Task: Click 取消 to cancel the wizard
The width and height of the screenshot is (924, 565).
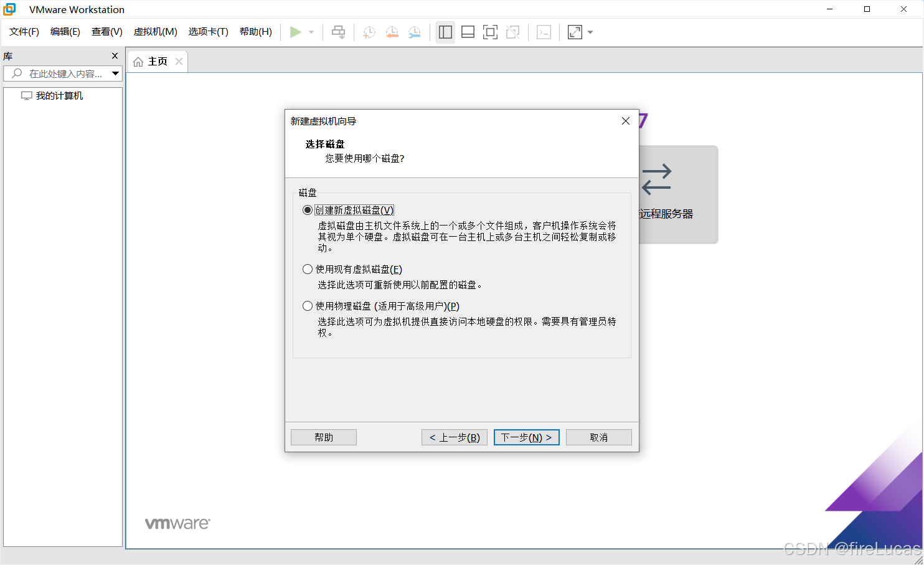Action: [x=599, y=437]
